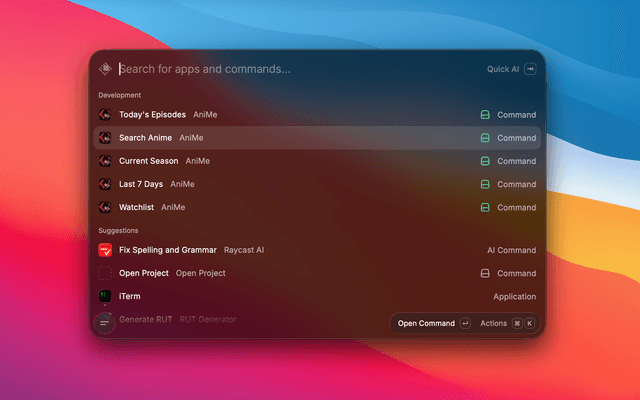Click the AniMe subtitle beside Watchlist

tap(173, 207)
